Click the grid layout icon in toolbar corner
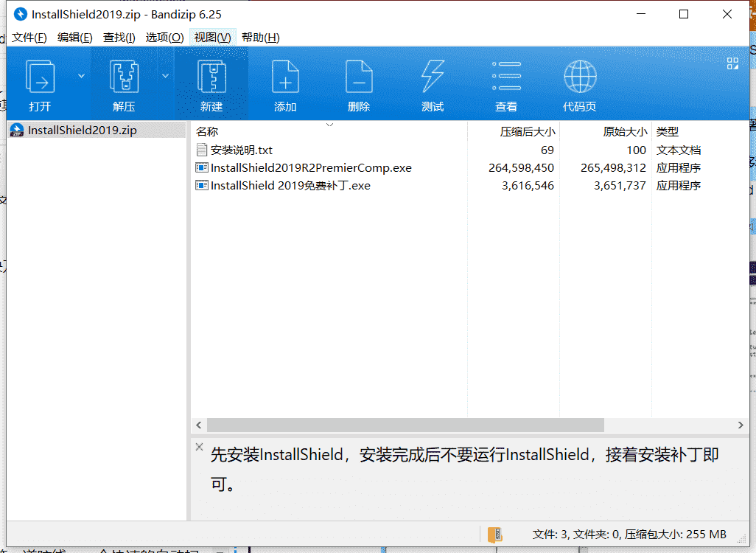Screen dimensions: 756x553 pyautogui.click(x=732, y=63)
